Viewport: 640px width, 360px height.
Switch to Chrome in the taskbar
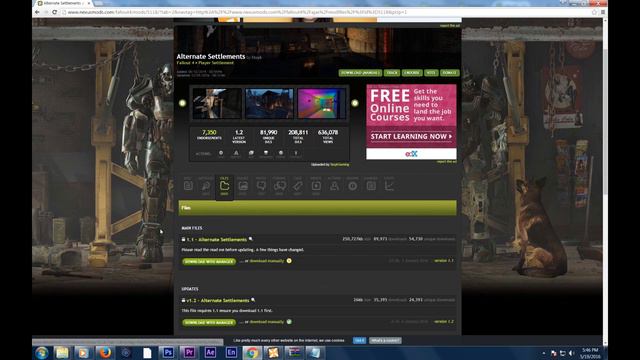click(x=252, y=353)
